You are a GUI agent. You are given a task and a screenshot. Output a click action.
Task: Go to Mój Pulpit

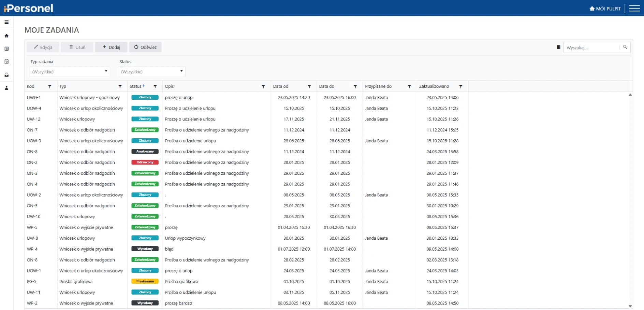coord(605,9)
